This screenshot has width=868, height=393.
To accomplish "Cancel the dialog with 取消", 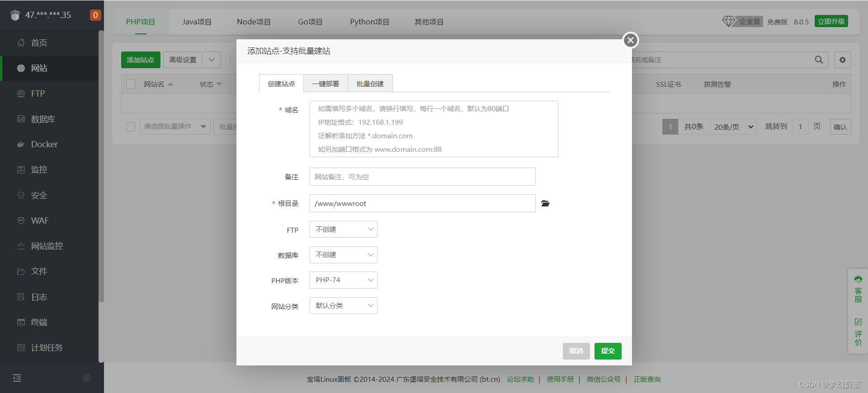I will [x=576, y=351].
